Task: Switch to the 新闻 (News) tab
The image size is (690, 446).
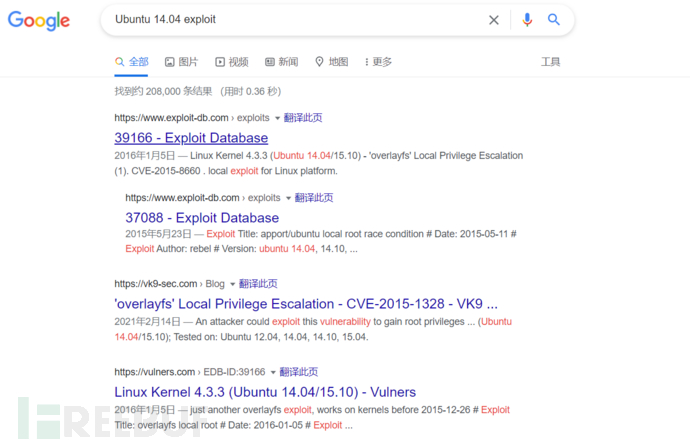Action: pyautogui.click(x=282, y=62)
